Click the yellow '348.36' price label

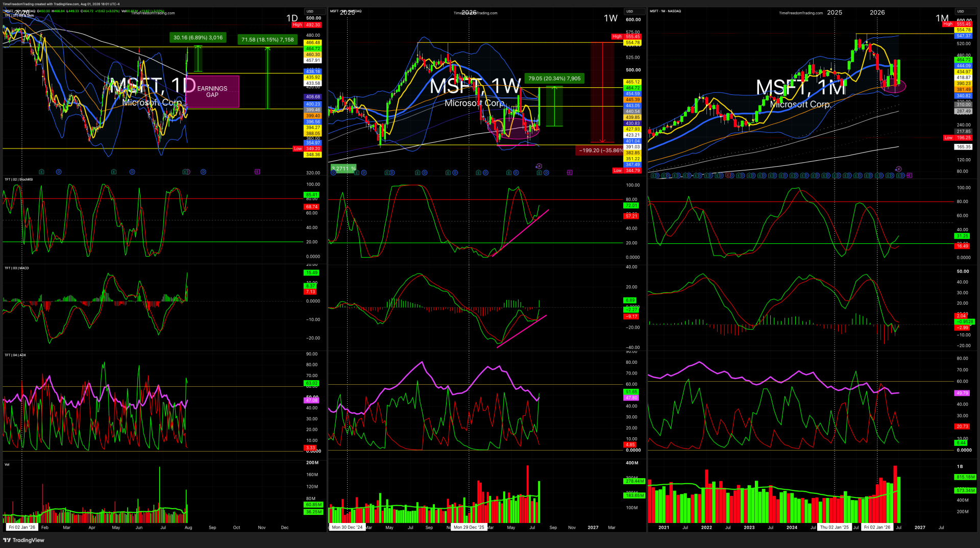(x=313, y=155)
